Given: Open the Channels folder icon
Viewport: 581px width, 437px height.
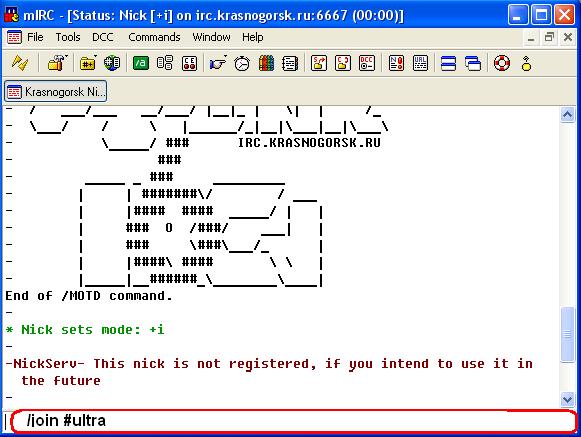Looking at the screenshot, I should pyautogui.click(x=88, y=63).
